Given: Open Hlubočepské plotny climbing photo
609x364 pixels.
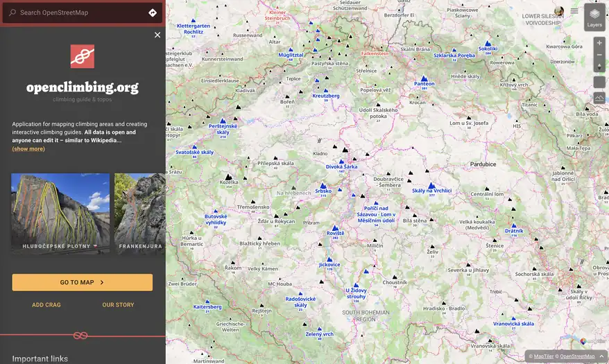Looking at the screenshot, I should pyautogui.click(x=60, y=214).
